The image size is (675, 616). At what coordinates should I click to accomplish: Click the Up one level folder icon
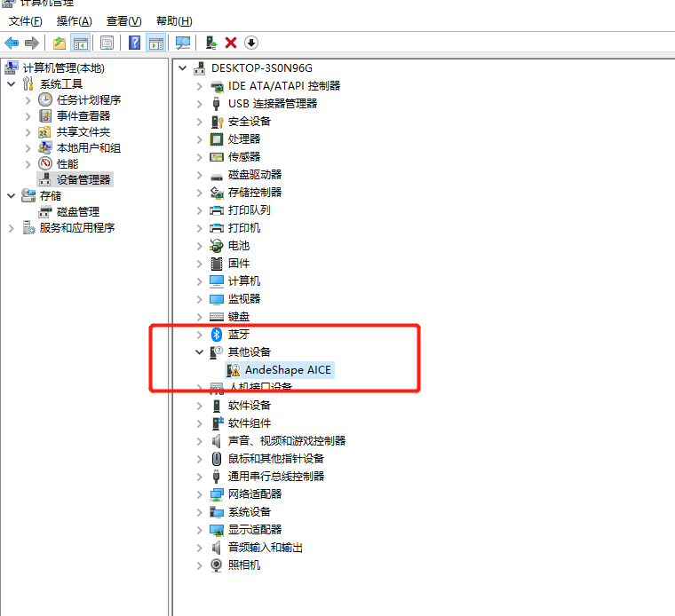59,43
